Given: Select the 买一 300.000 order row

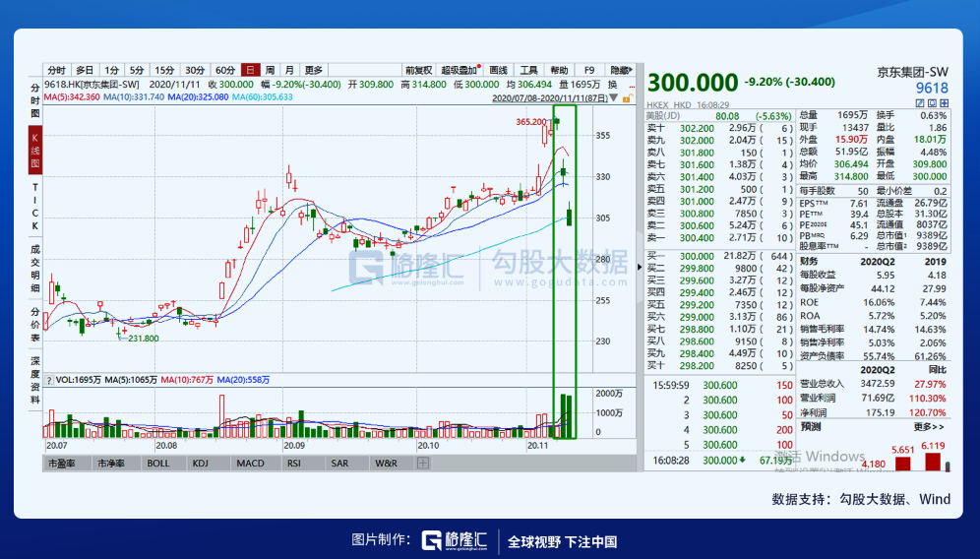Looking at the screenshot, I should tap(718, 256).
